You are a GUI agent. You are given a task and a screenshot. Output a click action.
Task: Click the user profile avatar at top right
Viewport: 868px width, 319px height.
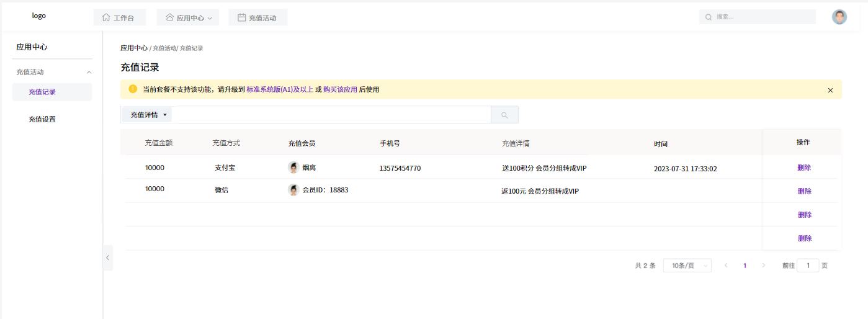pos(839,17)
